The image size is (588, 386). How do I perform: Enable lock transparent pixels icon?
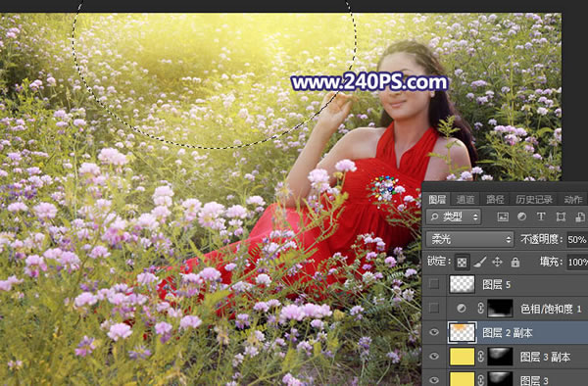pyautogui.click(x=462, y=262)
